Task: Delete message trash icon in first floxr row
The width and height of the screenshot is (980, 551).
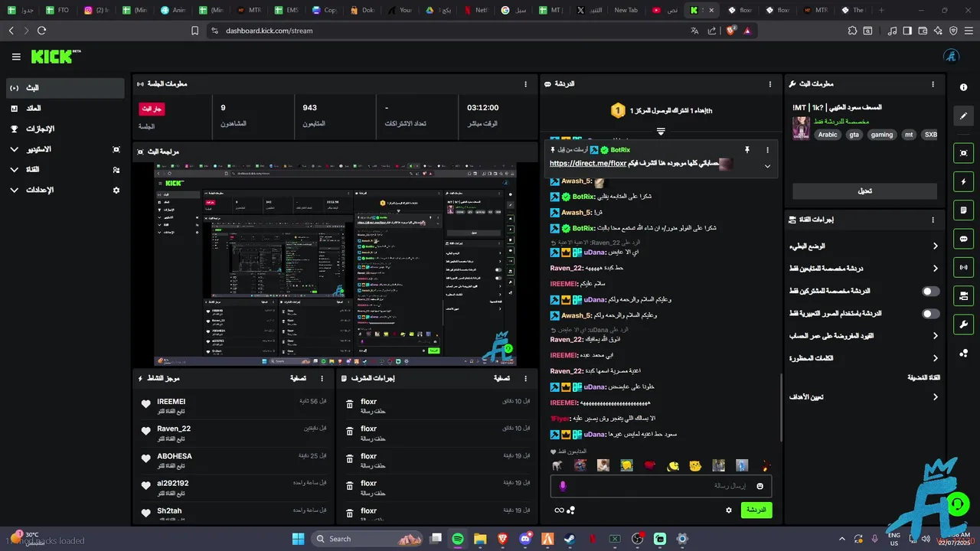Action: coord(350,405)
